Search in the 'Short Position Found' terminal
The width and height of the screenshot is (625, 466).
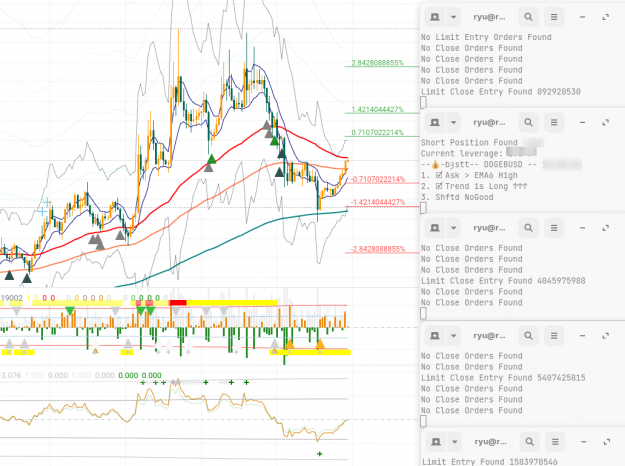pyautogui.click(x=529, y=122)
